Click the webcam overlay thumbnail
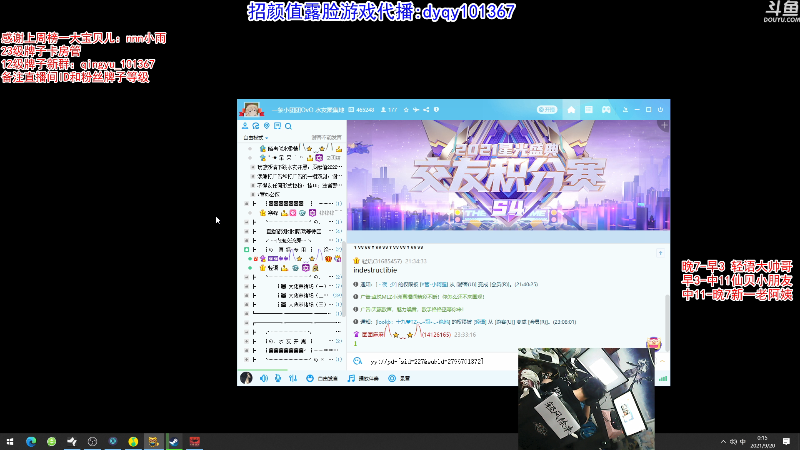The image size is (800, 450). (x=586, y=399)
